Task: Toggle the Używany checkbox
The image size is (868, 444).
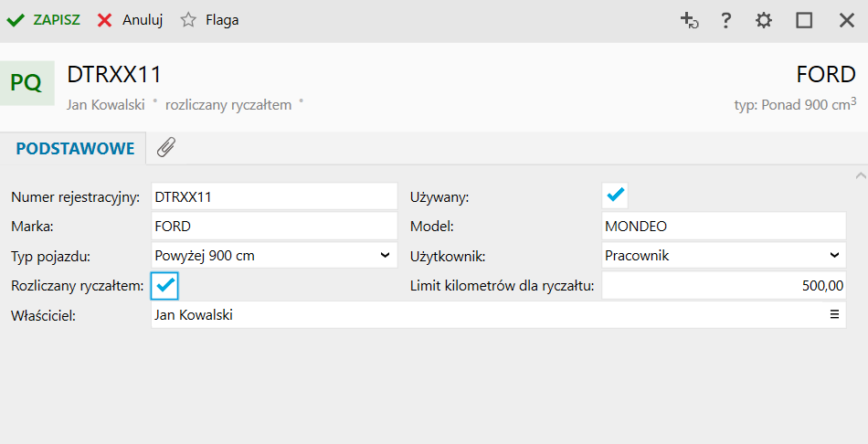Action: (x=615, y=195)
